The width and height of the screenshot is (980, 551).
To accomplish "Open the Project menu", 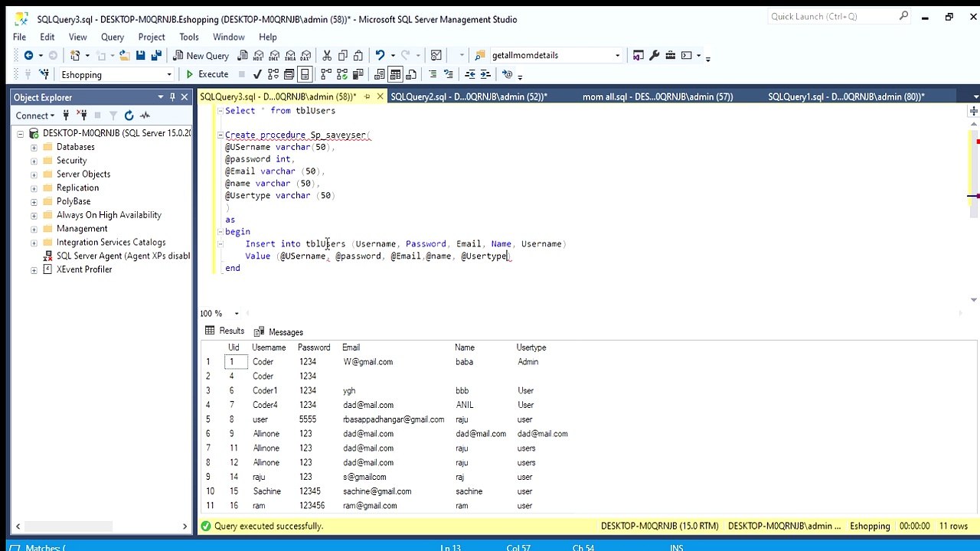I will pyautogui.click(x=152, y=37).
